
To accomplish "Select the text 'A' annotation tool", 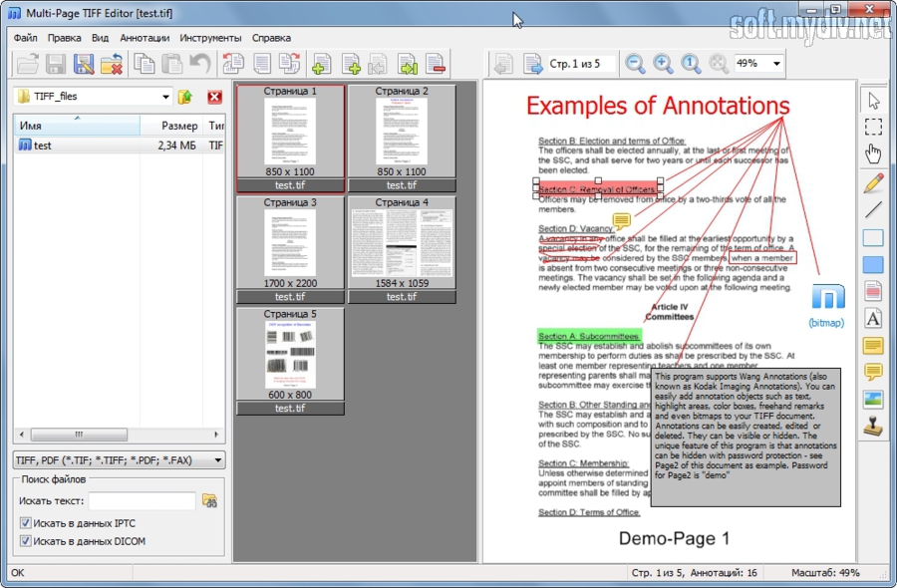I will pos(873,318).
